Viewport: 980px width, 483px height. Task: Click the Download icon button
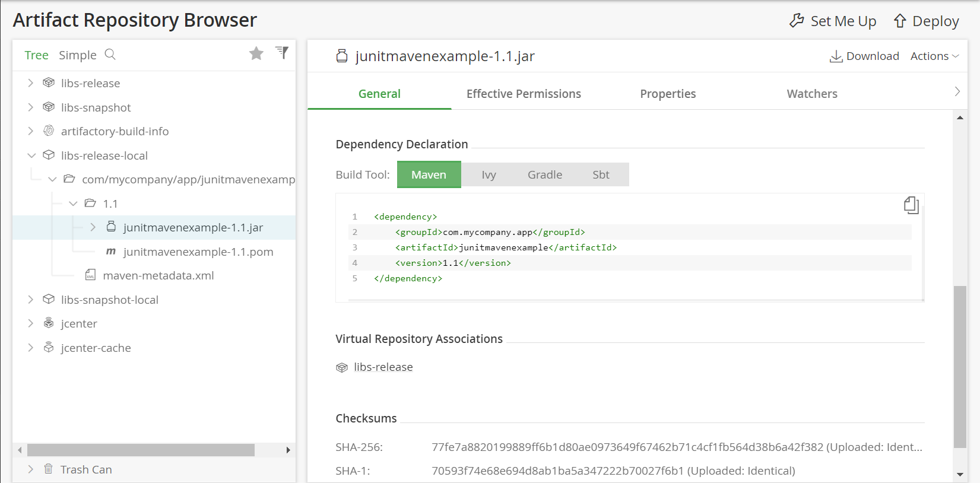click(864, 56)
